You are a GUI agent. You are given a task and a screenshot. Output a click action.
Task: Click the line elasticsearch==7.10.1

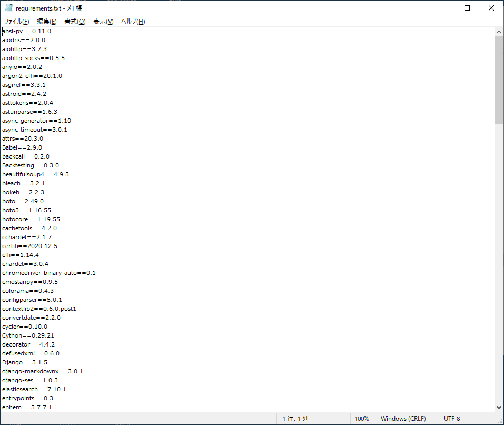(34, 389)
